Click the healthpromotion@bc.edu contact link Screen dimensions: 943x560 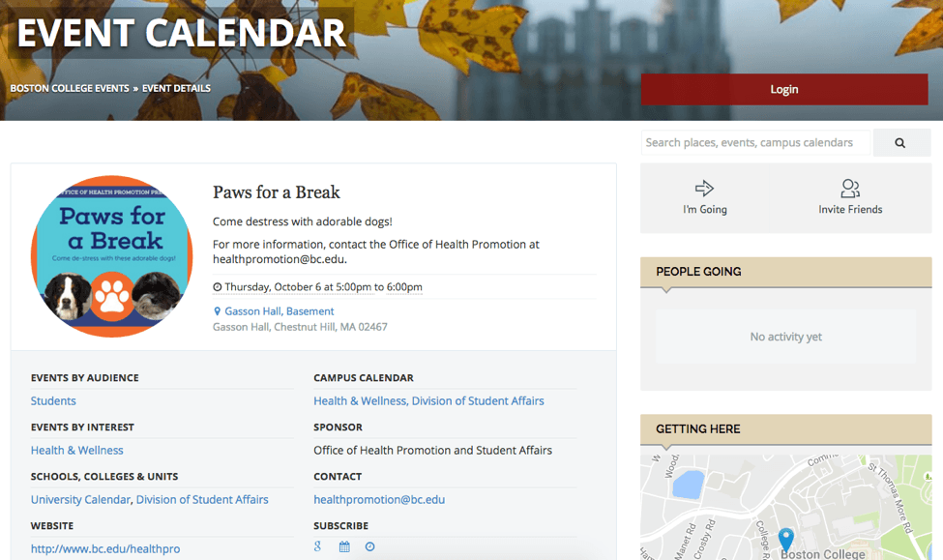coord(379,499)
